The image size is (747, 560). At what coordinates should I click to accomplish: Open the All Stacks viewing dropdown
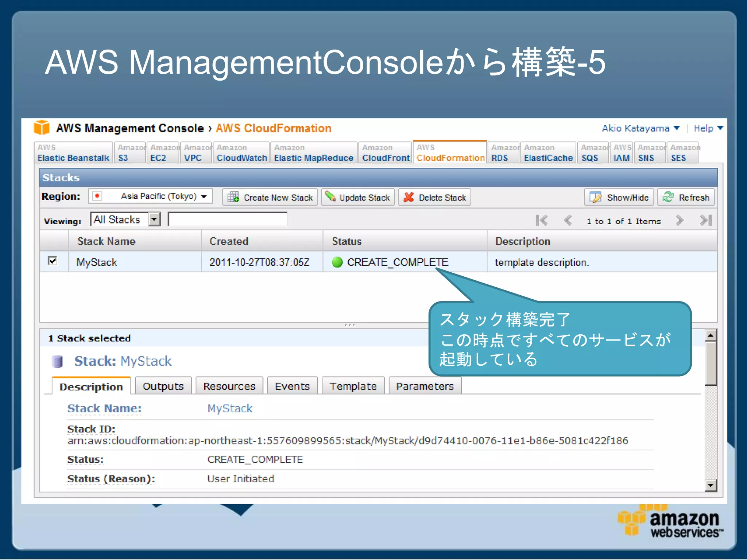(125, 219)
